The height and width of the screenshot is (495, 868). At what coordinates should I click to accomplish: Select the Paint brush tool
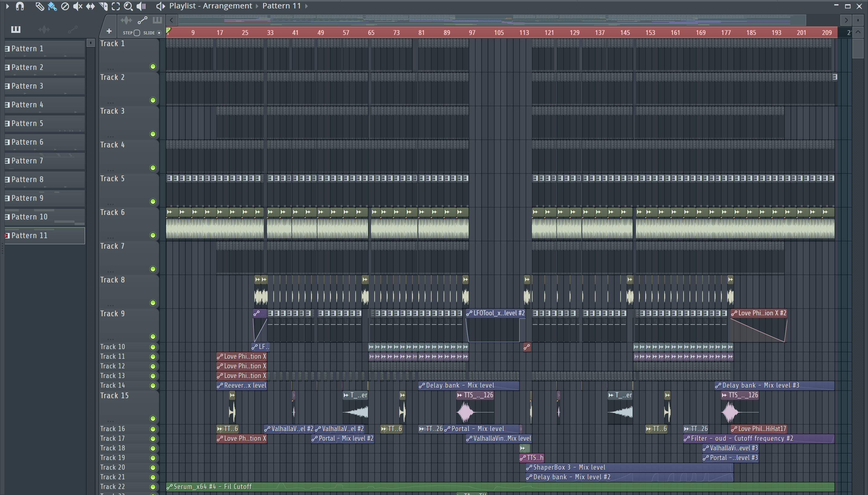tap(52, 6)
